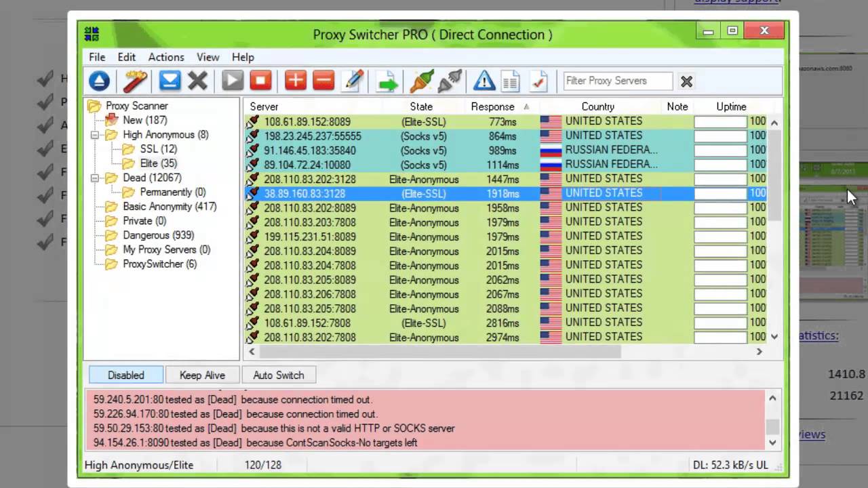Click the blue warning triangle icon
This screenshot has height=488, width=868.
[484, 81]
